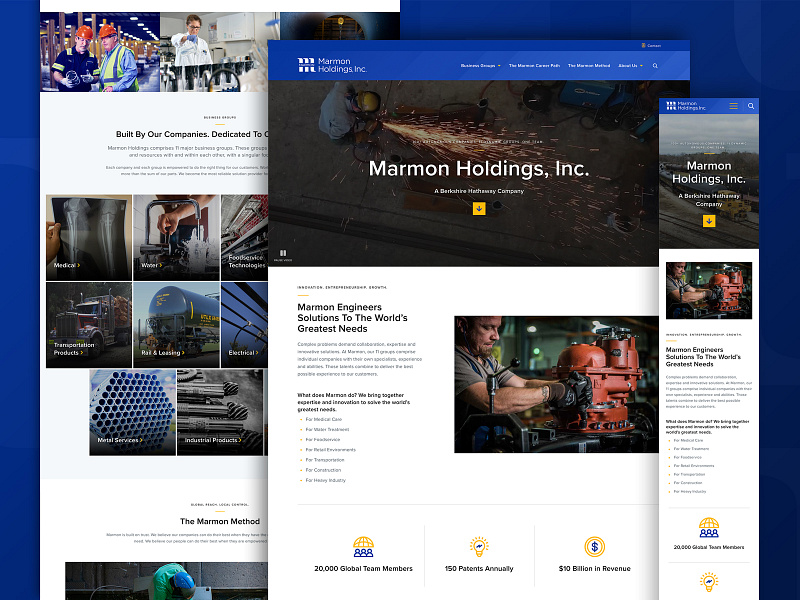Expand the About Us dropdown menu

tap(630, 66)
